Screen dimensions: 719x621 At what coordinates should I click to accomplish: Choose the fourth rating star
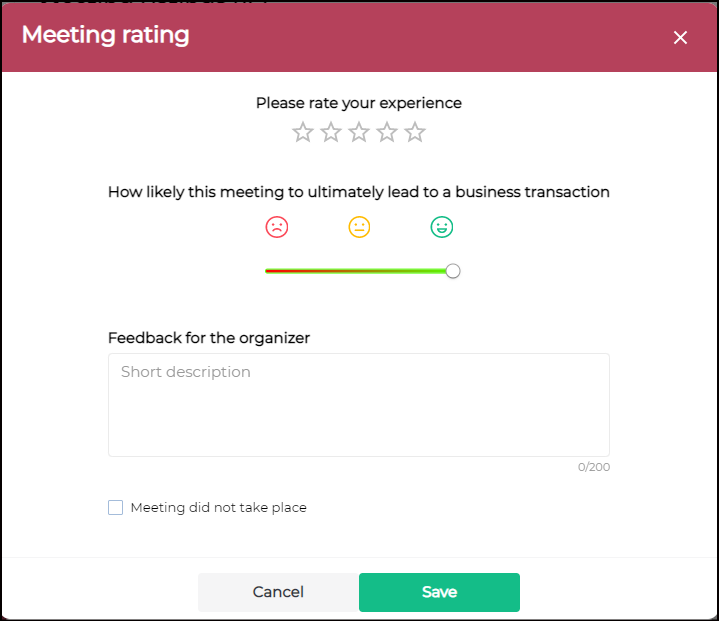pyautogui.click(x=387, y=132)
